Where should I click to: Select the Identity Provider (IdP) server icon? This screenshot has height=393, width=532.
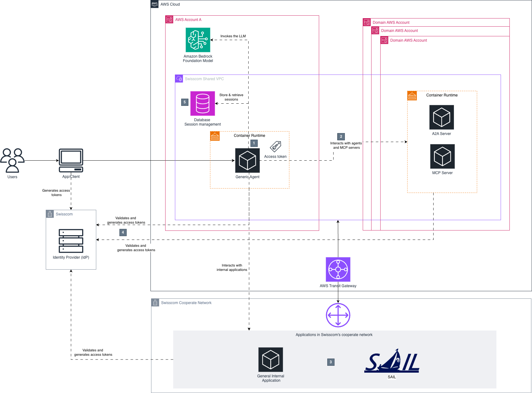pyautogui.click(x=71, y=241)
